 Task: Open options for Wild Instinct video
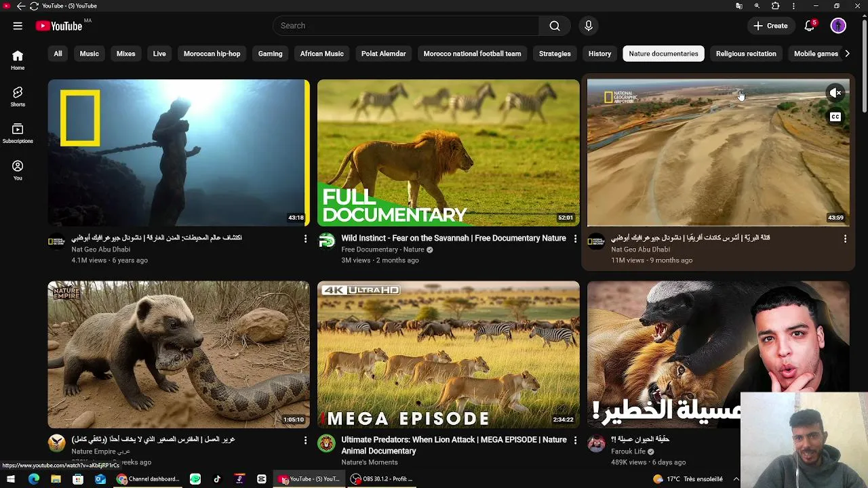pyautogui.click(x=575, y=239)
